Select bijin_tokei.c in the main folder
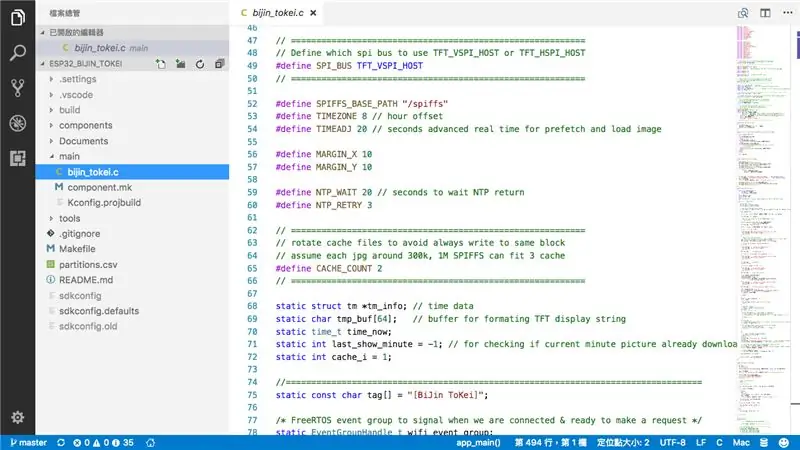This screenshot has width=800, height=450. (132, 172)
